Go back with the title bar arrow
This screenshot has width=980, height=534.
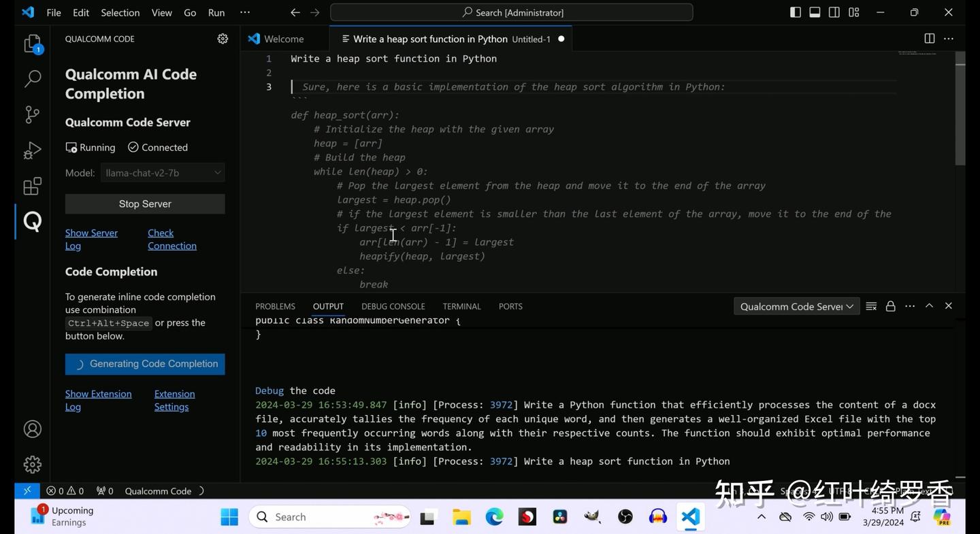click(x=295, y=12)
